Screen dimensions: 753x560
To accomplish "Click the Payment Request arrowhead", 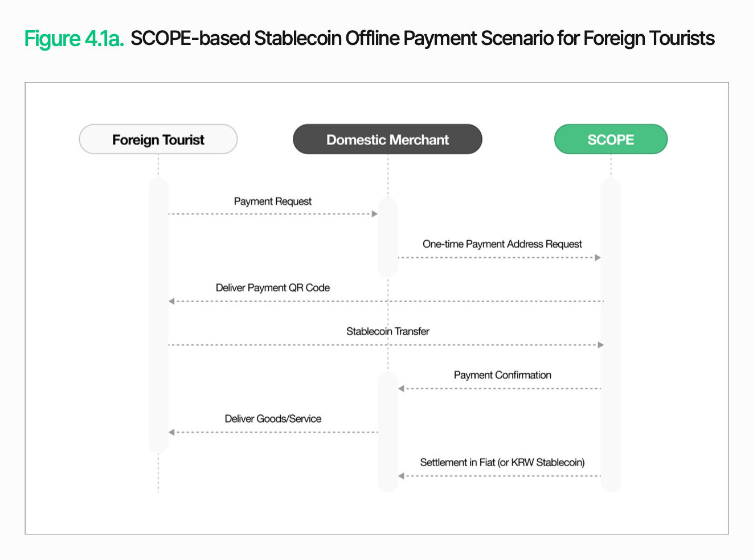I will point(375,214).
